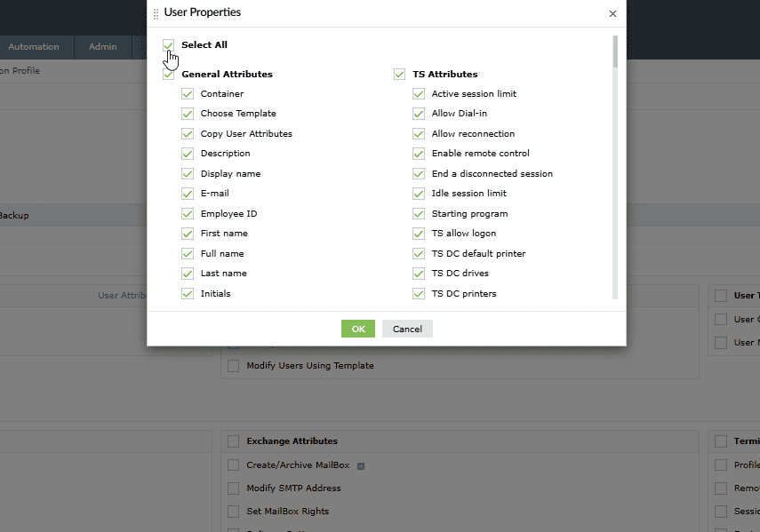Toggle the Employee ID checkbox

[188, 214]
